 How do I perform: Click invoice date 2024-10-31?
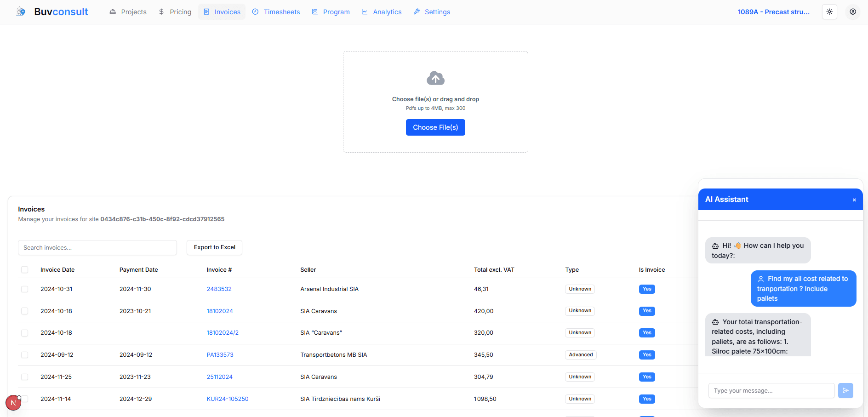[57, 289]
